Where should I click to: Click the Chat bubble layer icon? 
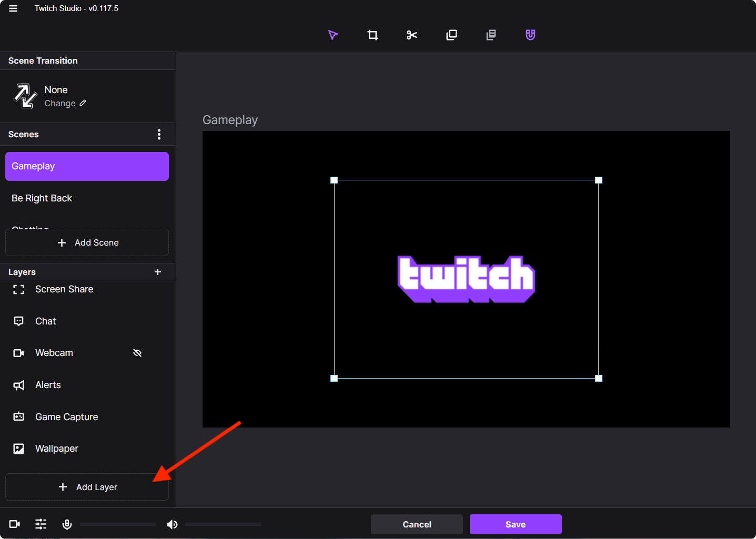click(19, 321)
